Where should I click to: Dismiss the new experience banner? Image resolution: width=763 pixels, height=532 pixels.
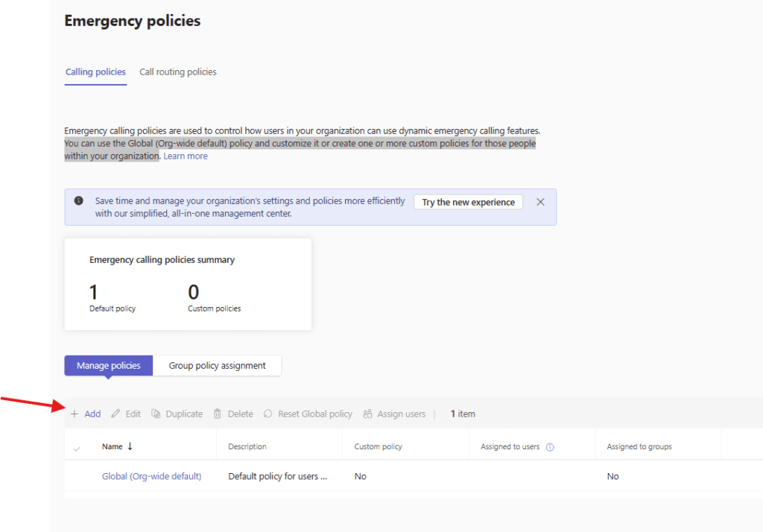click(540, 202)
